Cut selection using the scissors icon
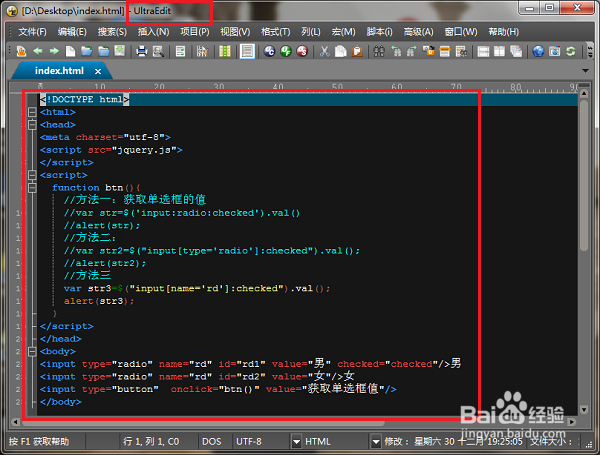This screenshot has height=455, width=600. pos(324,51)
